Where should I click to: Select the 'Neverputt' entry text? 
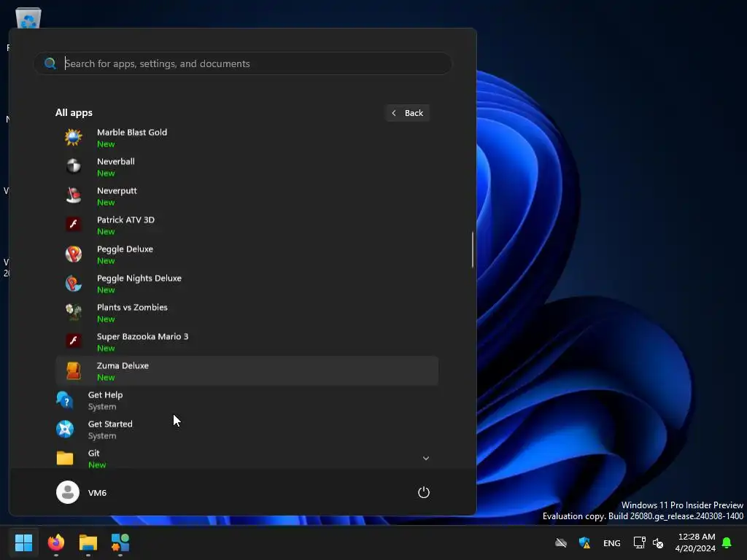[117, 190]
